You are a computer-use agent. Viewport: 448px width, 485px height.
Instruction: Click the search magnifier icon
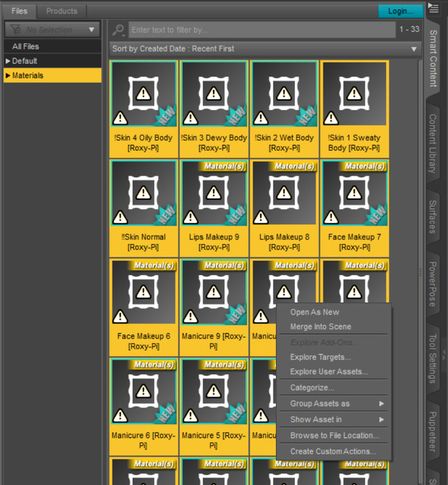click(118, 30)
